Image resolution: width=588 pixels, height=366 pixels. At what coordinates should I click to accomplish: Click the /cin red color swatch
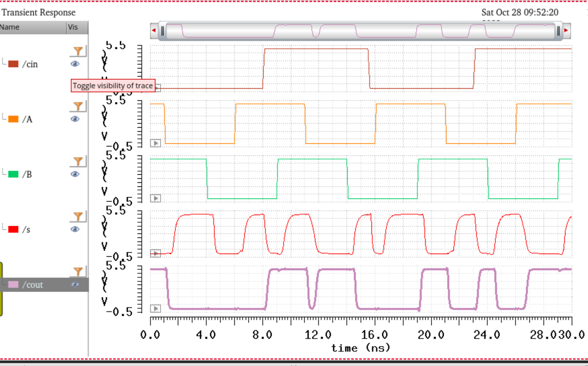(x=13, y=64)
